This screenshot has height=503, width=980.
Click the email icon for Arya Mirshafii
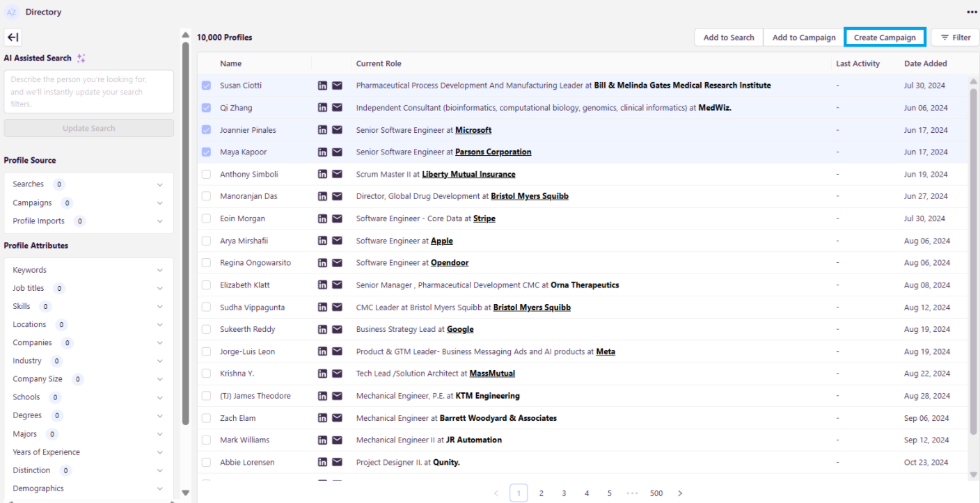click(337, 241)
